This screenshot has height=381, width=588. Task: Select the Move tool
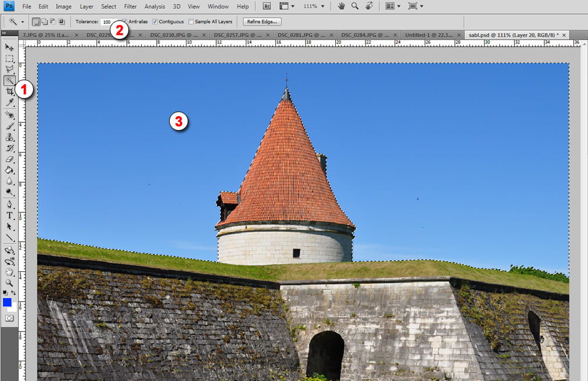pos(9,47)
